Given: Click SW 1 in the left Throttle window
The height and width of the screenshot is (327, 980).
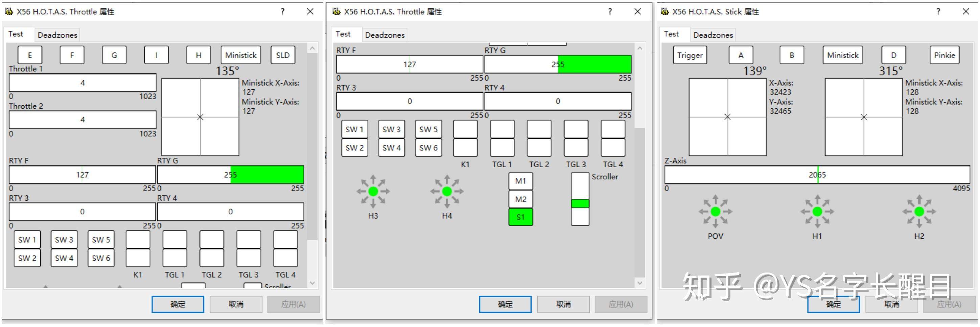Looking at the screenshot, I should coord(27,240).
